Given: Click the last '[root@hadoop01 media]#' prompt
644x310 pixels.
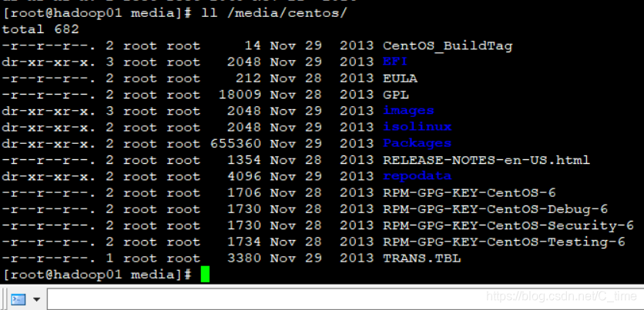Looking at the screenshot, I should [x=97, y=275].
